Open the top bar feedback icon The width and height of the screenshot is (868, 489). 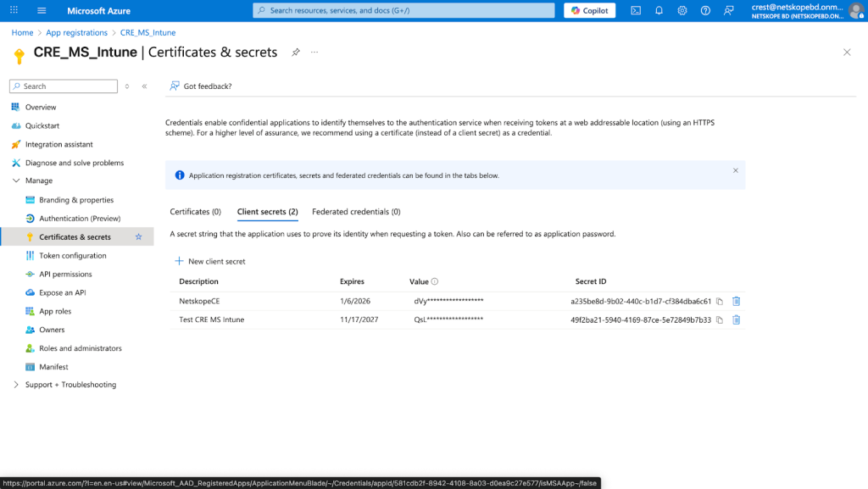point(728,10)
